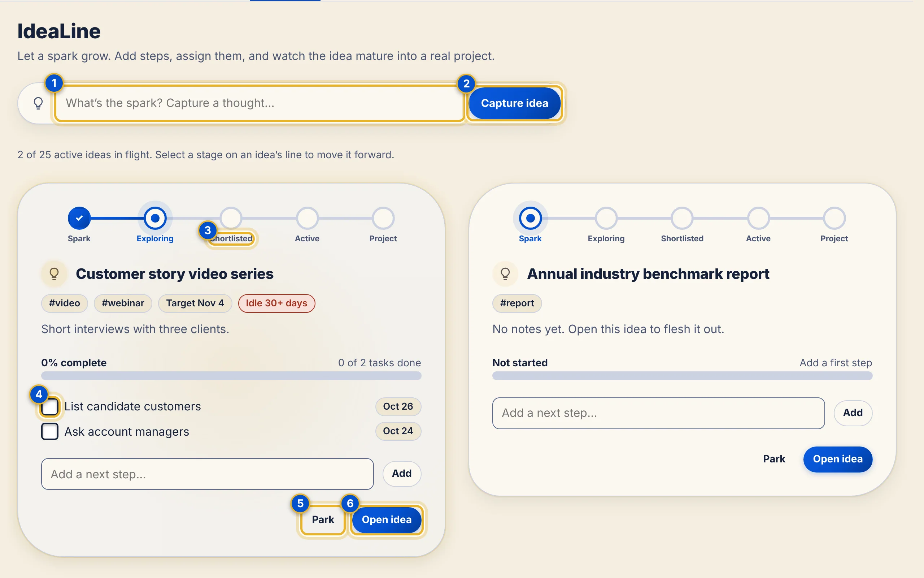Click the lightbulb beside Annual industry benchmark report
Viewport: 924px width, 578px height.
(x=505, y=274)
